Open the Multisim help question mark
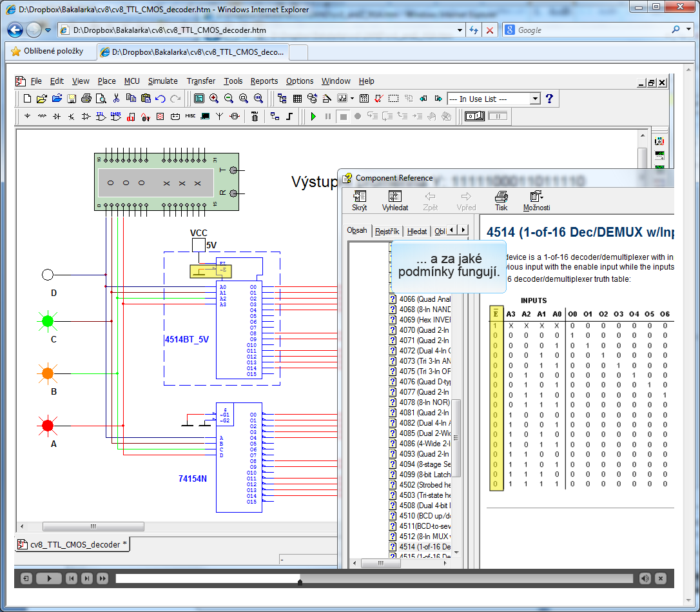Screen dimensions: 700x612 550,99
